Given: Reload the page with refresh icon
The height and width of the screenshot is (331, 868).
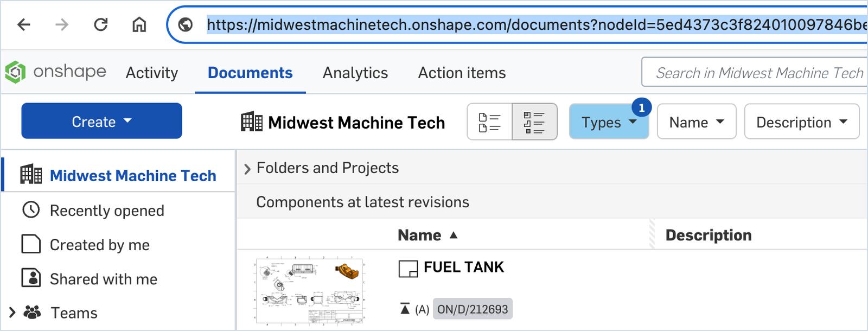Looking at the screenshot, I should pos(101,24).
